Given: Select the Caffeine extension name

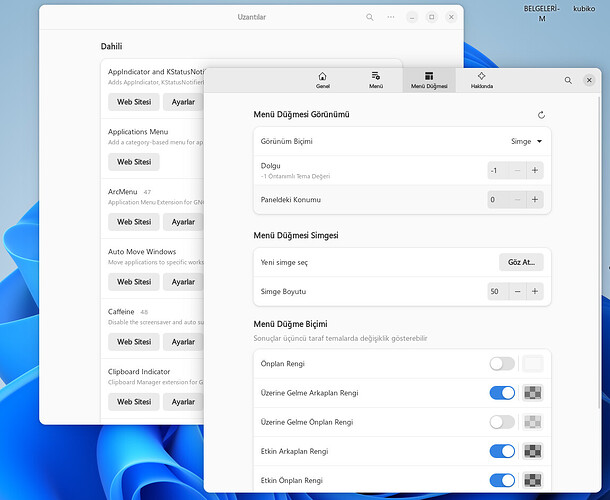Looking at the screenshot, I should pyautogui.click(x=121, y=312).
